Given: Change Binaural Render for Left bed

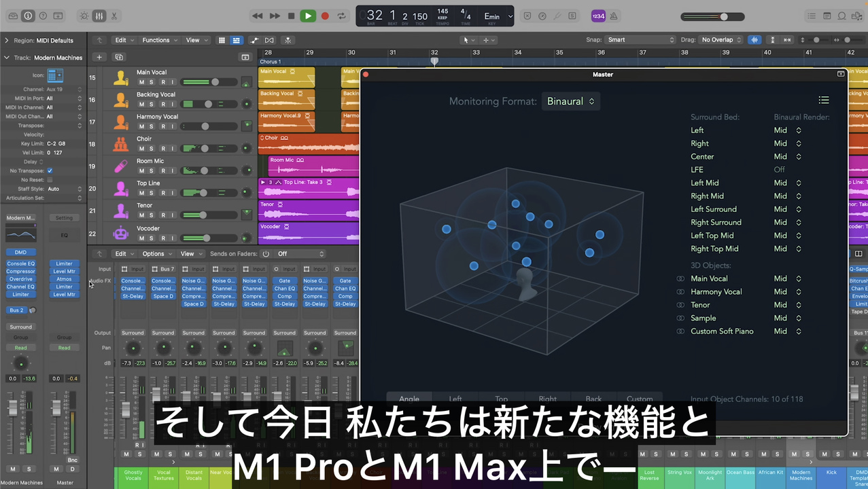Looking at the screenshot, I should [787, 130].
